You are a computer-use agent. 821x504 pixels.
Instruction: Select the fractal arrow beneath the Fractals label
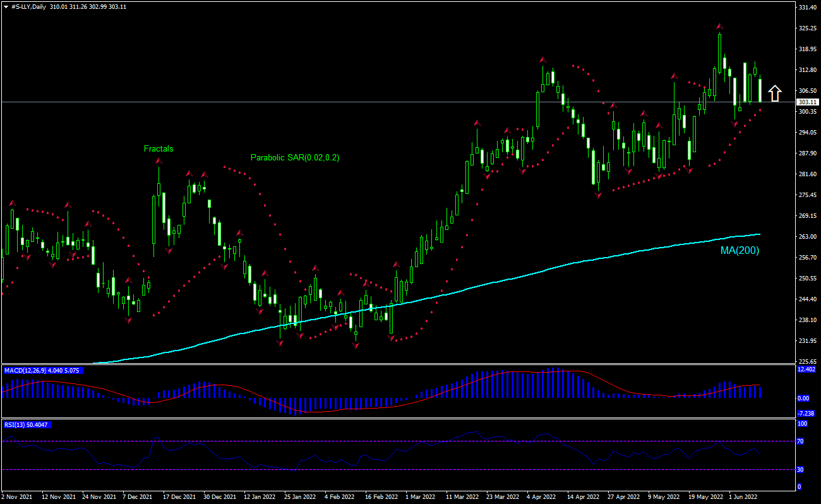point(159,160)
